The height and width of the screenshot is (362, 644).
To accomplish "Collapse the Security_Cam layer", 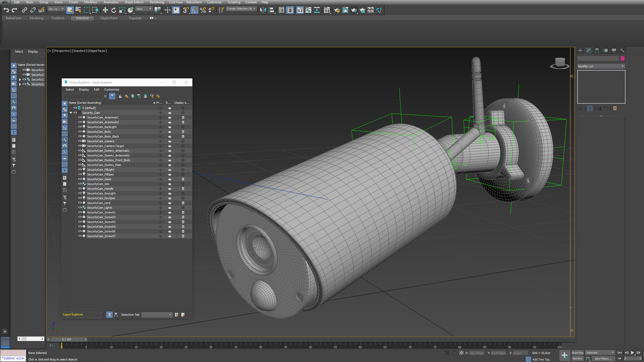I will (x=71, y=113).
